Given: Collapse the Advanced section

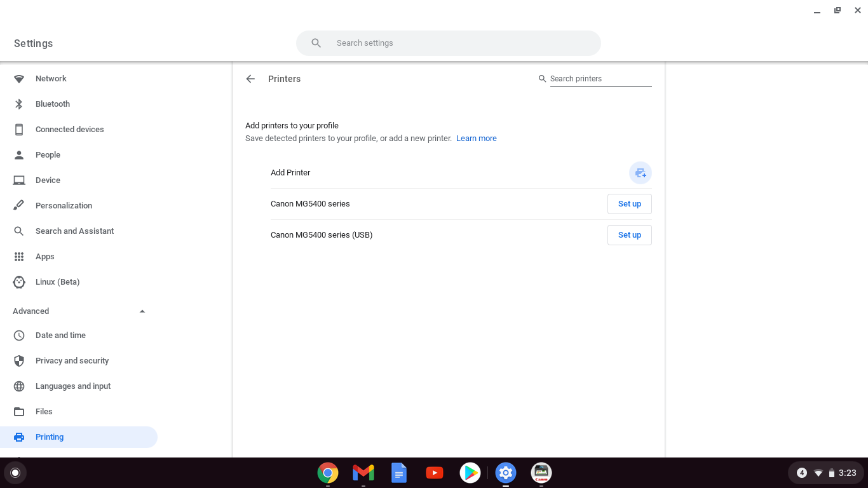Looking at the screenshot, I should pyautogui.click(x=142, y=311).
